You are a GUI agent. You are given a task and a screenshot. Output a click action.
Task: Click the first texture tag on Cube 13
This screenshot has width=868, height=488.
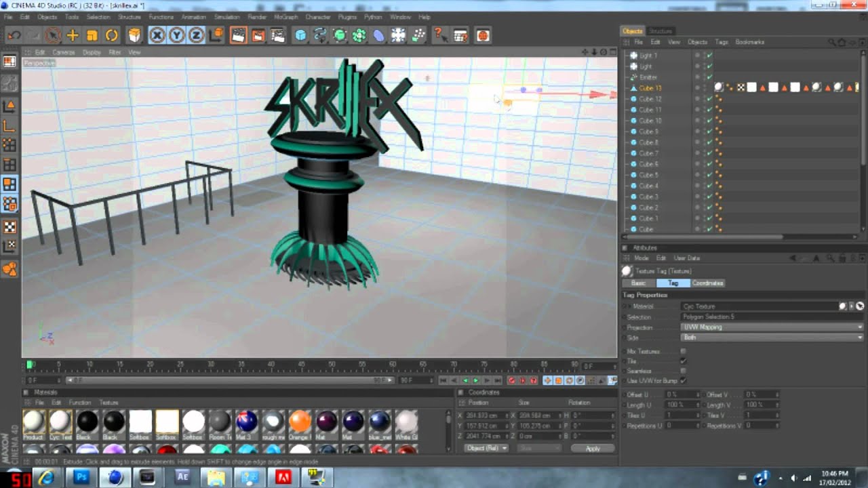tap(719, 87)
